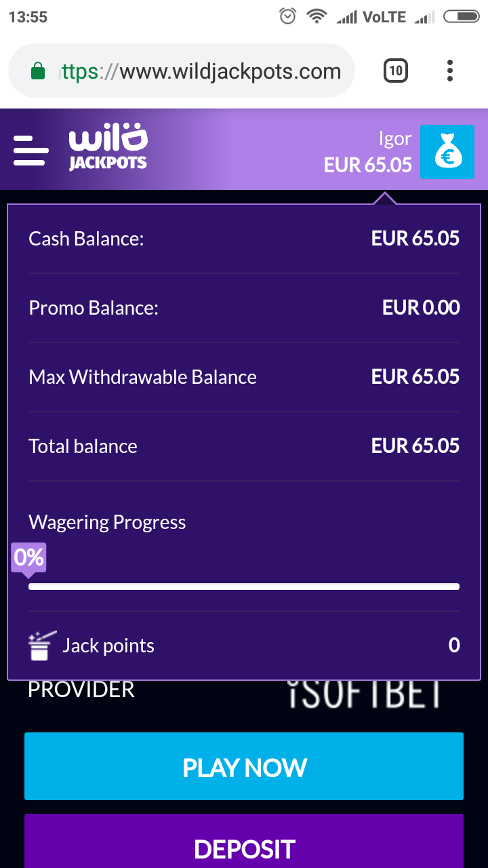Viewport: 488px width, 868px height.
Task: Open the hamburger navigation menu
Action: click(x=31, y=150)
